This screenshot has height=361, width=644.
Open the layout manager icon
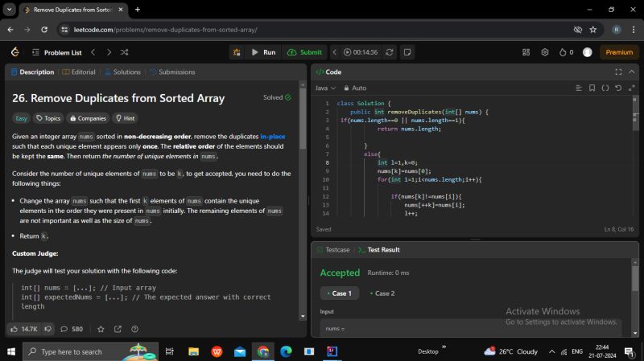[526, 52]
